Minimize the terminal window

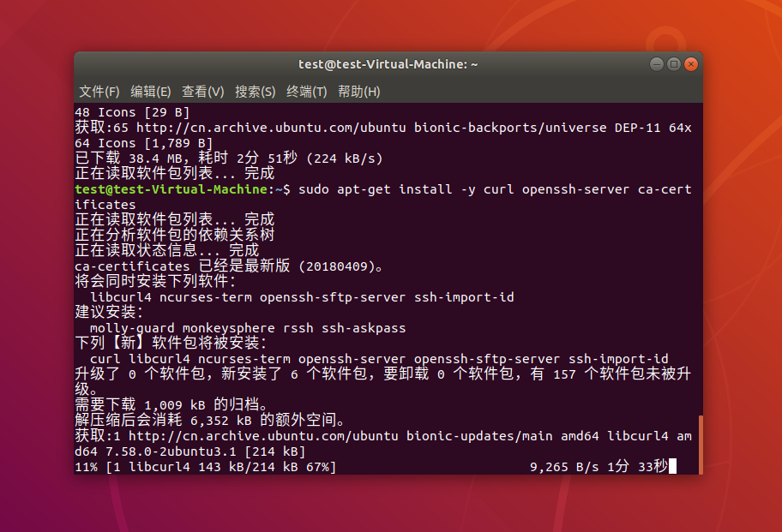tap(657, 64)
